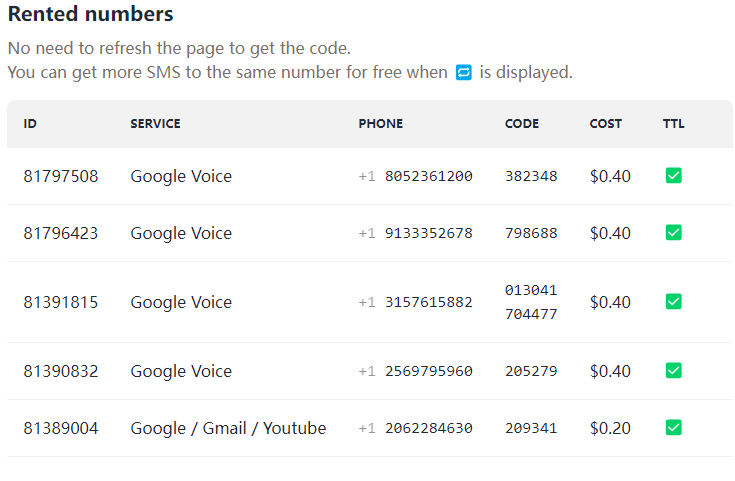The width and height of the screenshot is (735, 481).
Task: Select phone number 9133352678
Action: (428, 233)
